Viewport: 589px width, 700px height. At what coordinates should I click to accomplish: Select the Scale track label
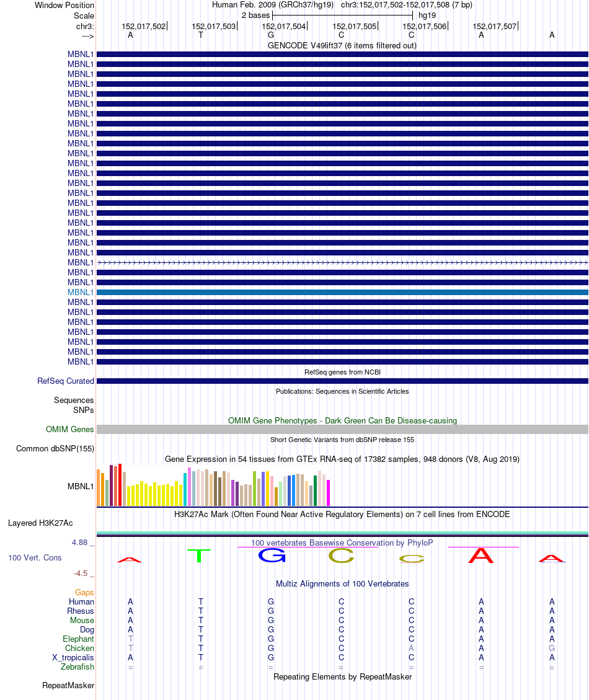(84, 16)
